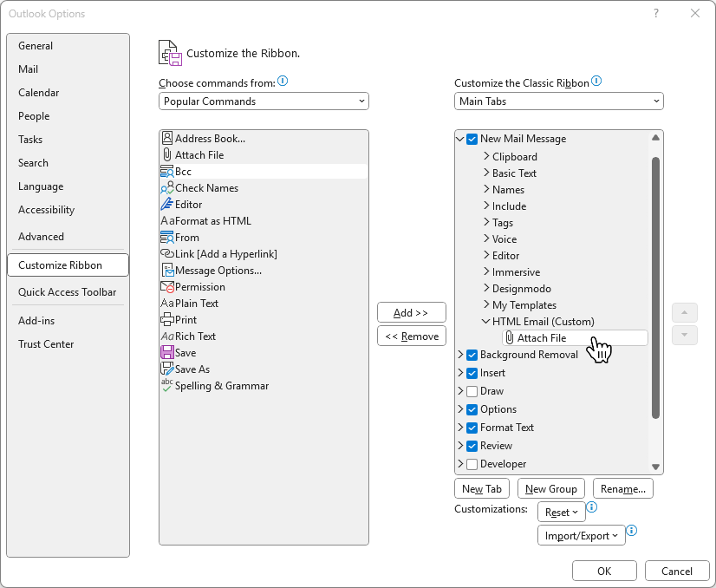Cancel the Outlook Options dialog
This screenshot has height=588, width=716.
677,572
